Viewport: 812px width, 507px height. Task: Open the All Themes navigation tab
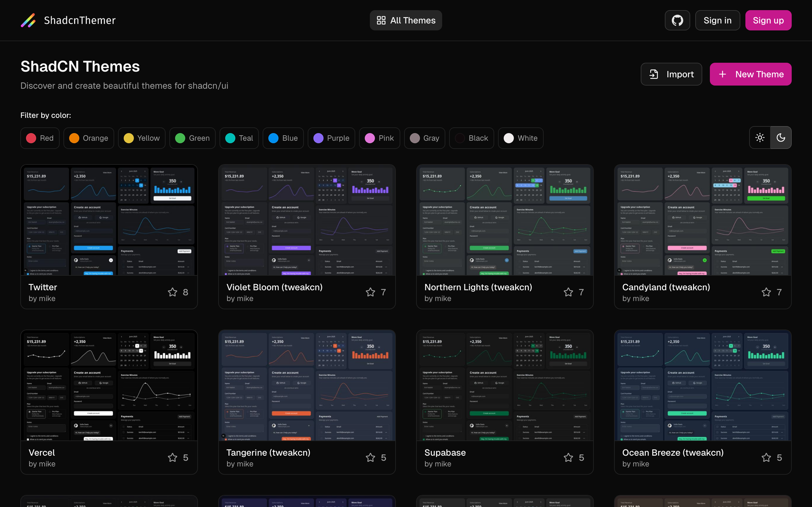click(x=406, y=21)
